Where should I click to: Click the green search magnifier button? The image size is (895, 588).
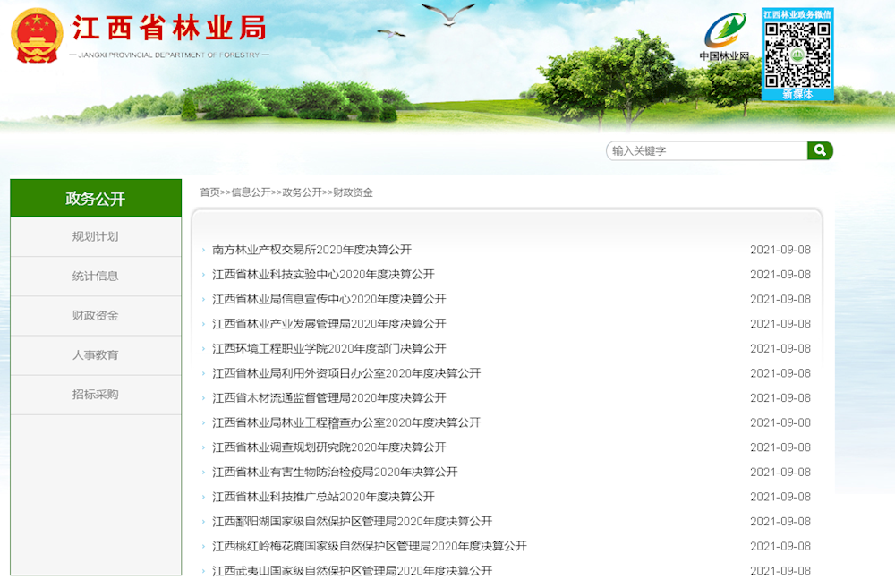click(x=820, y=150)
